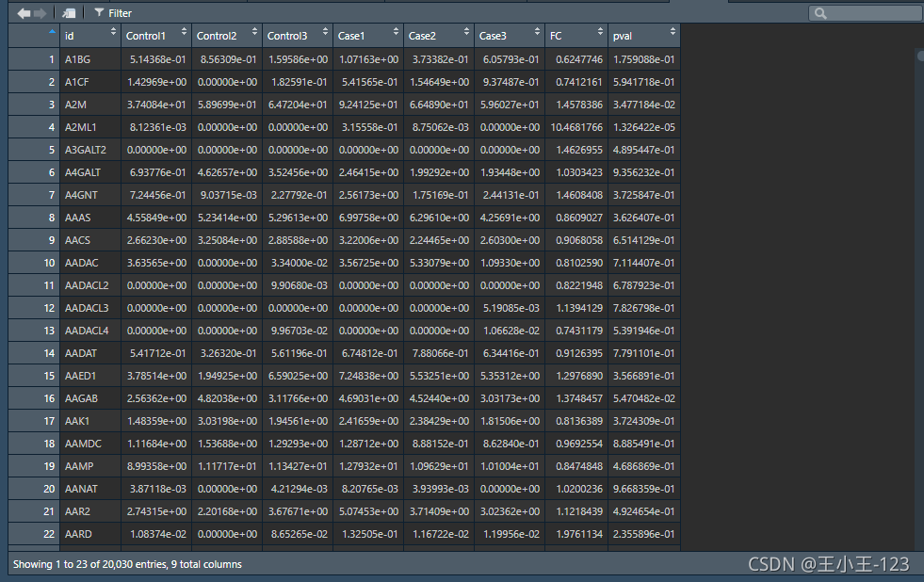Screen dimensions: 924x582
Task: Click Control3 value 9.90680e-03
Action: pyautogui.click(x=300, y=285)
